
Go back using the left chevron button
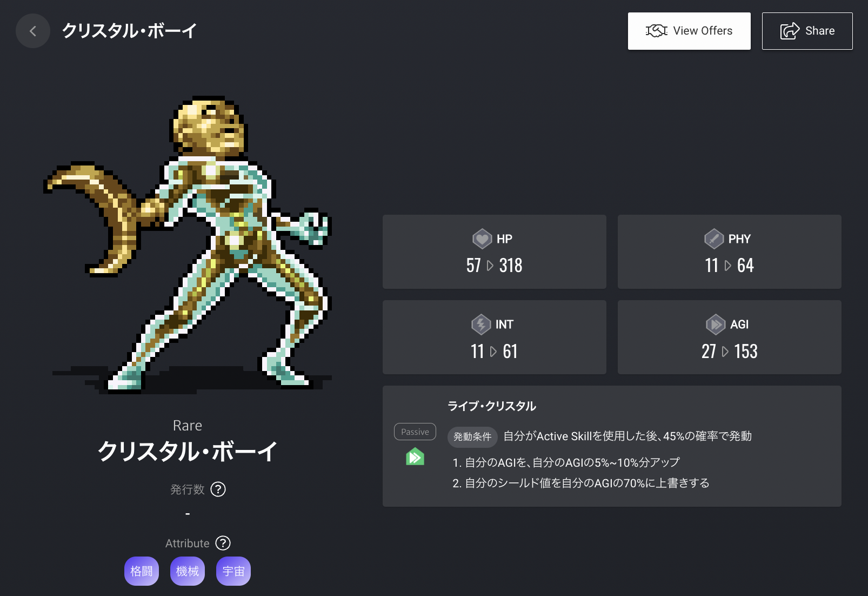[33, 31]
